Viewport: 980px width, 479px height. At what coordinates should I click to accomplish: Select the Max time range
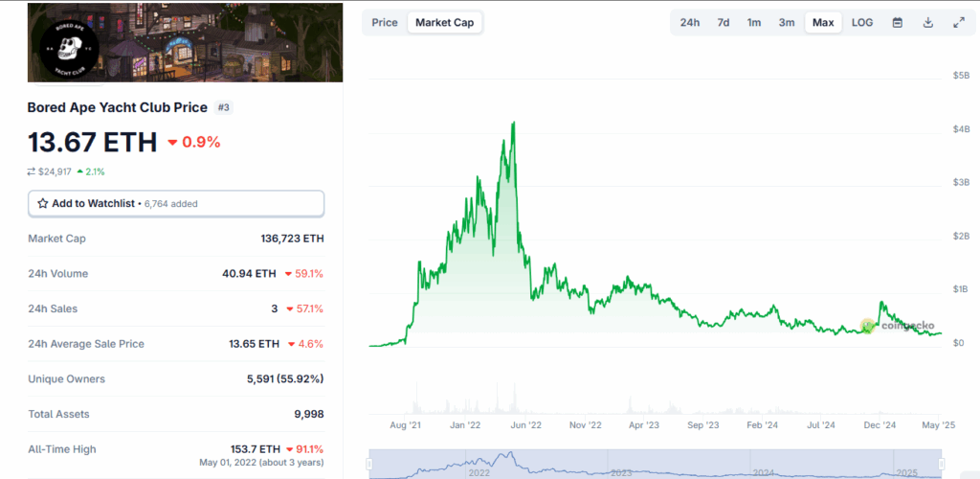pyautogui.click(x=823, y=22)
